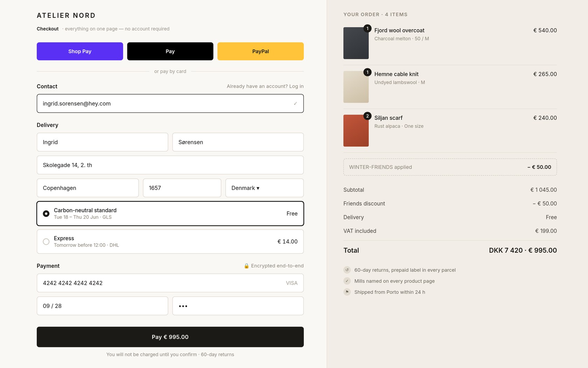Click the Express price '€ 14.00'

point(287,241)
